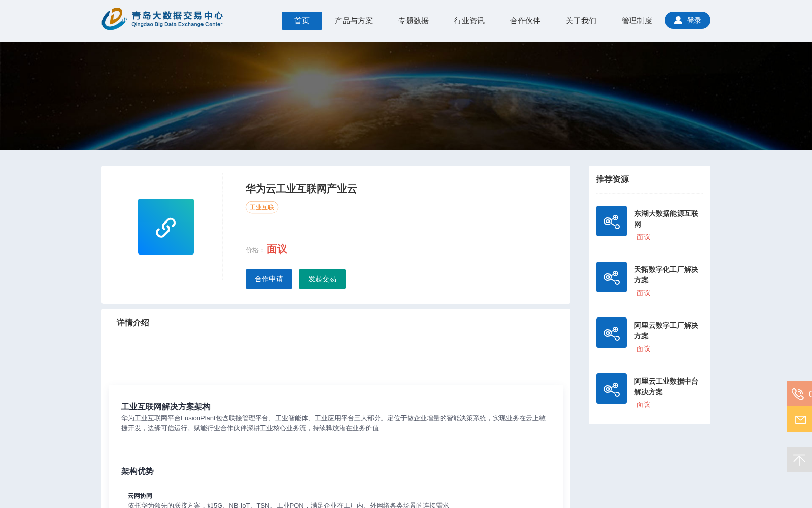Click the 合作申请 button
This screenshot has width=812, height=508.
269,279
